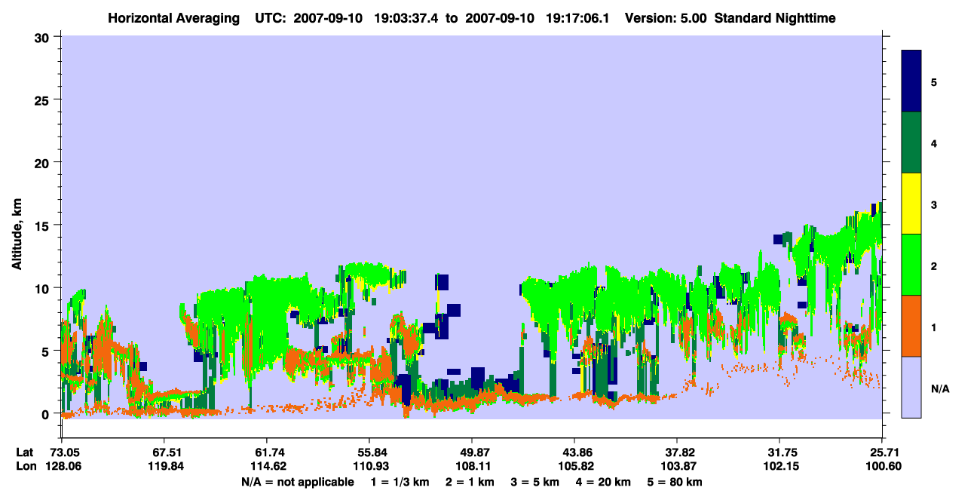Click the 15 altitude tick label

coord(45,225)
